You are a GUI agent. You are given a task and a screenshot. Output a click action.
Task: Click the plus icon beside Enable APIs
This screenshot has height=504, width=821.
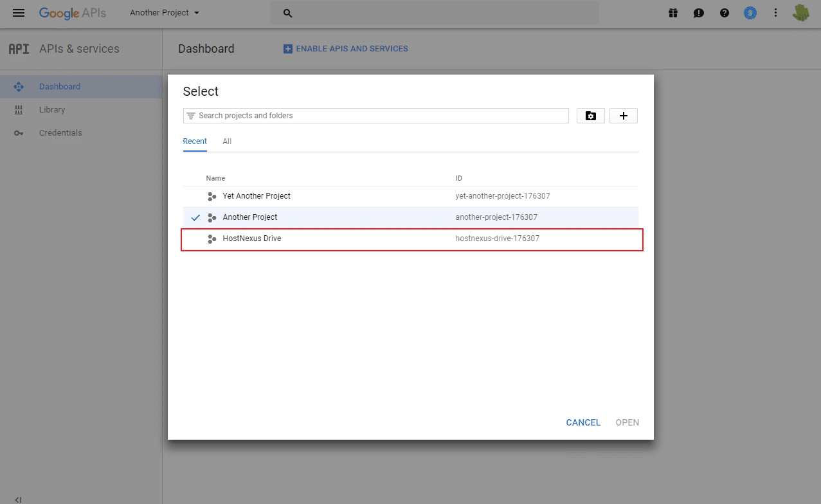pos(288,49)
